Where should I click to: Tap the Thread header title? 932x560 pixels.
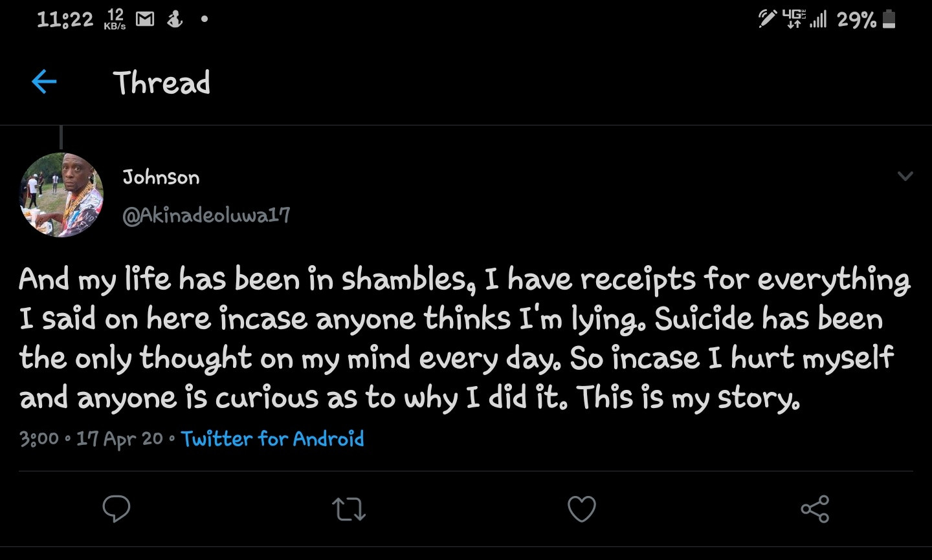click(x=162, y=83)
